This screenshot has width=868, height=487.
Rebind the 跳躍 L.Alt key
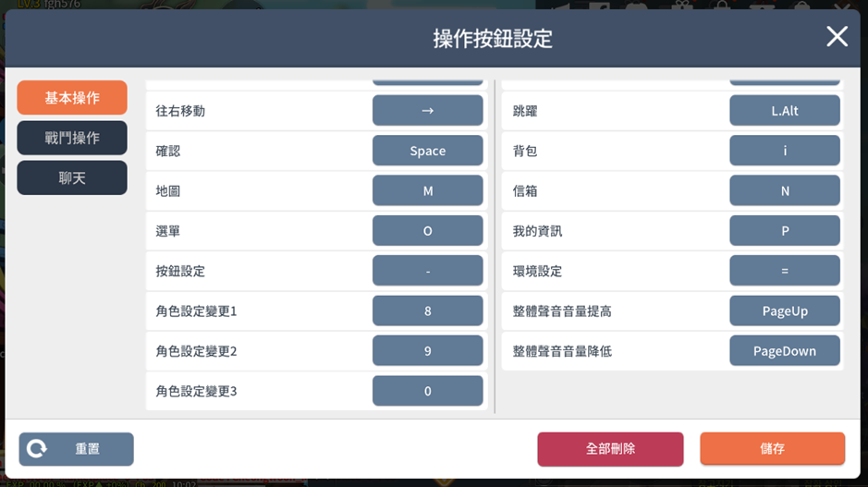click(x=785, y=110)
